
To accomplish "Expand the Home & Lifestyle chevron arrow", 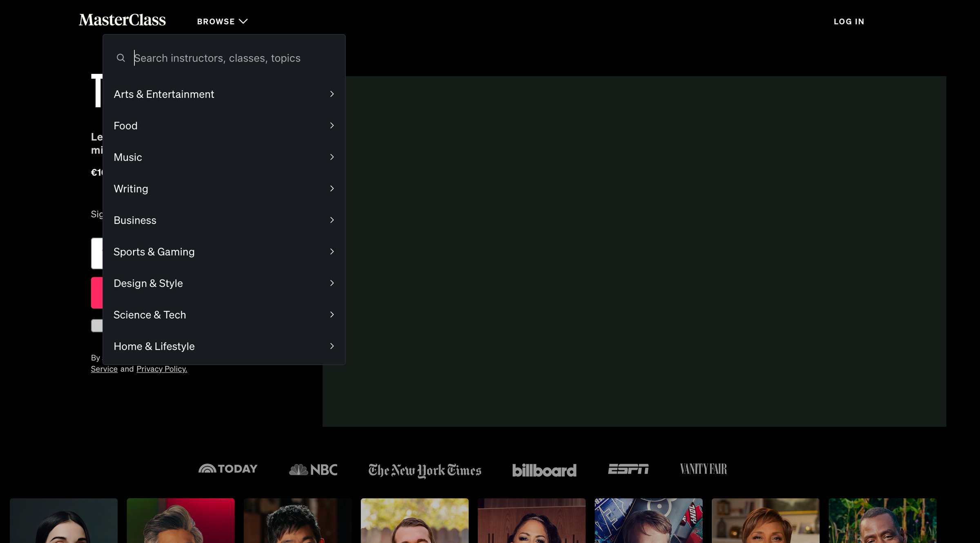I will click(332, 346).
